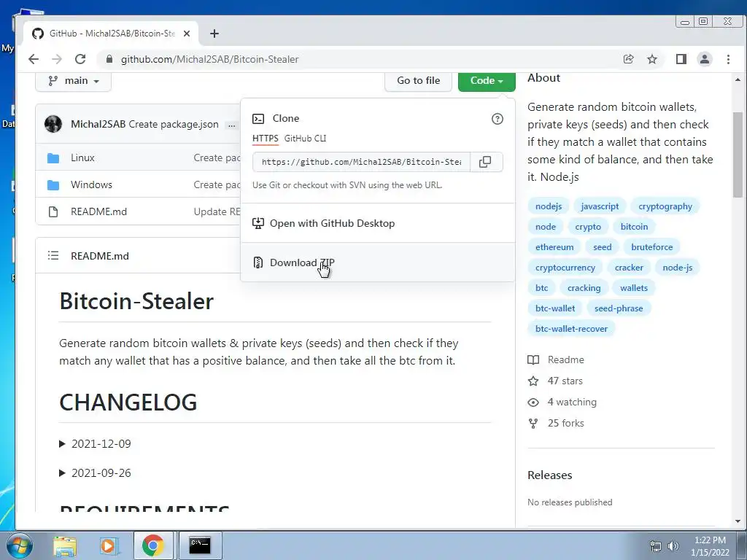Image resolution: width=747 pixels, height=560 pixels.
Task: Click the Michal2SAB avatar image
Action: pyautogui.click(x=53, y=124)
